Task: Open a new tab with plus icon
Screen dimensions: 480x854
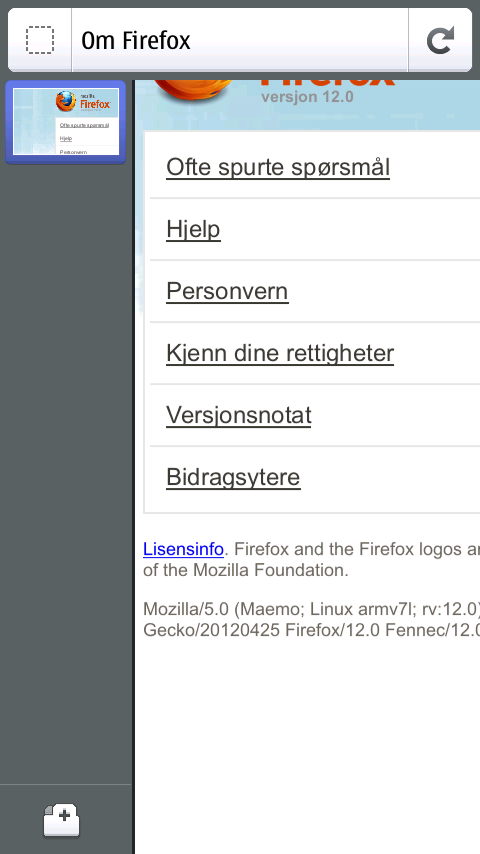Action: 62,819
